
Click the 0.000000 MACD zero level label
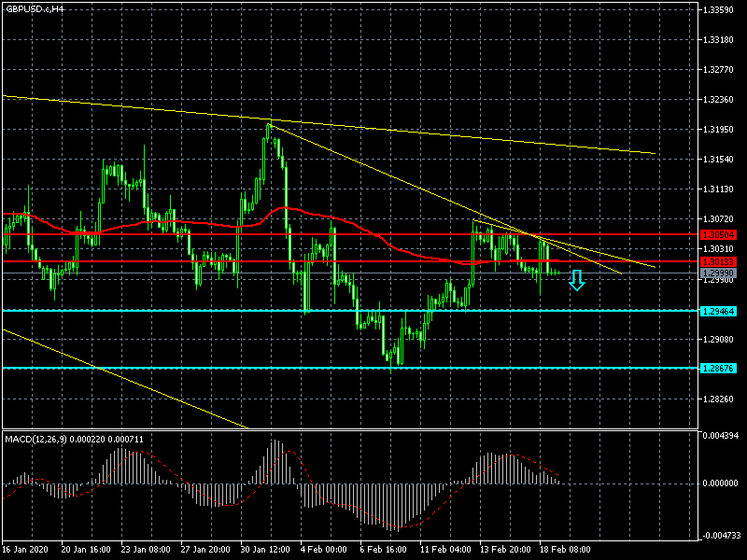tap(720, 483)
